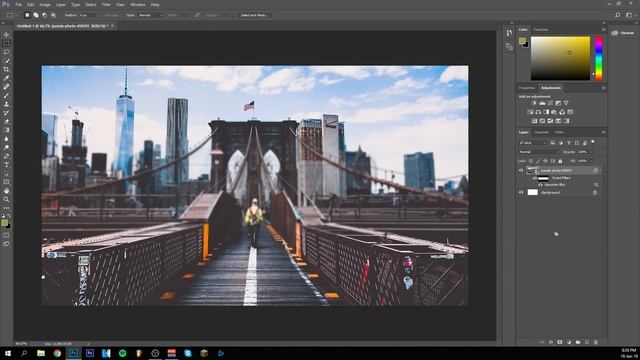
Task: Click the Windows Start button
Action: (8, 353)
